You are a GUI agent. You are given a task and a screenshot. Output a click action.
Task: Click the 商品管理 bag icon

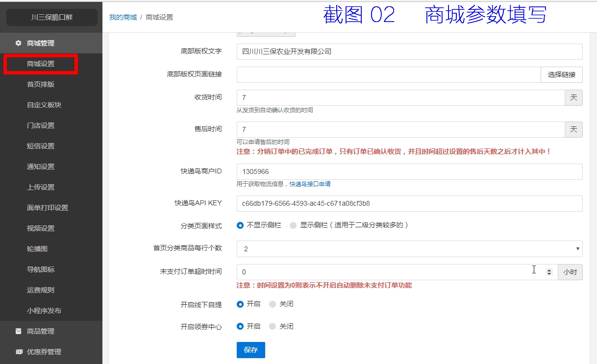click(x=19, y=331)
